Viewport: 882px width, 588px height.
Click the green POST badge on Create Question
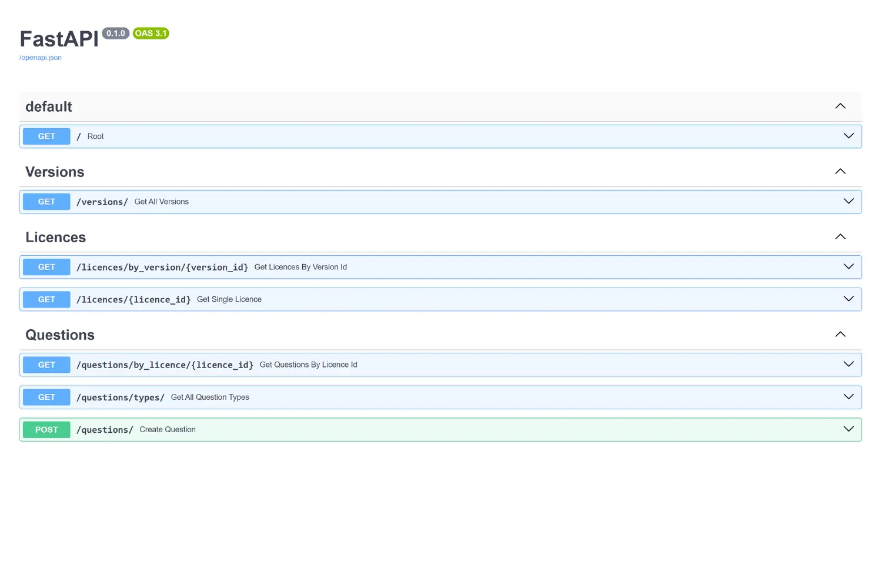click(46, 429)
